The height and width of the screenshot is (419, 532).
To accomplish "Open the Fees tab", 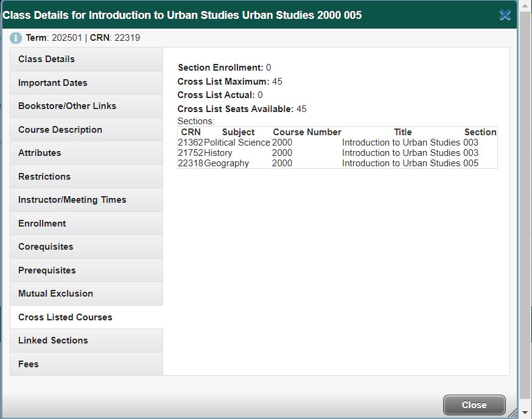I will pyautogui.click(x=86, y=364).
